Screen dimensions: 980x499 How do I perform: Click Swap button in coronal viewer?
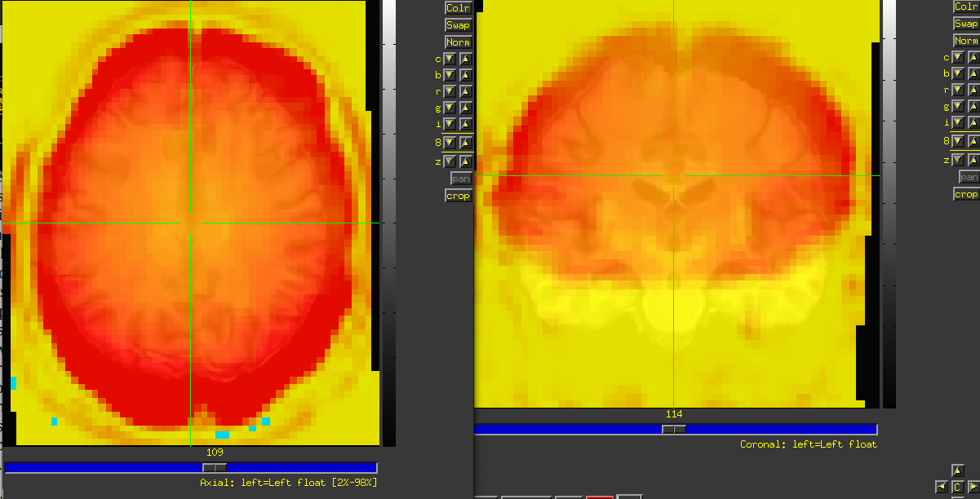pyautogui.click(x=966, y=24)
